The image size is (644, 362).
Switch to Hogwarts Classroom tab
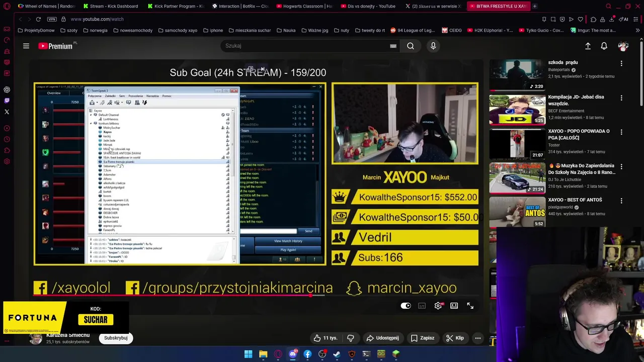coord(305,6)
